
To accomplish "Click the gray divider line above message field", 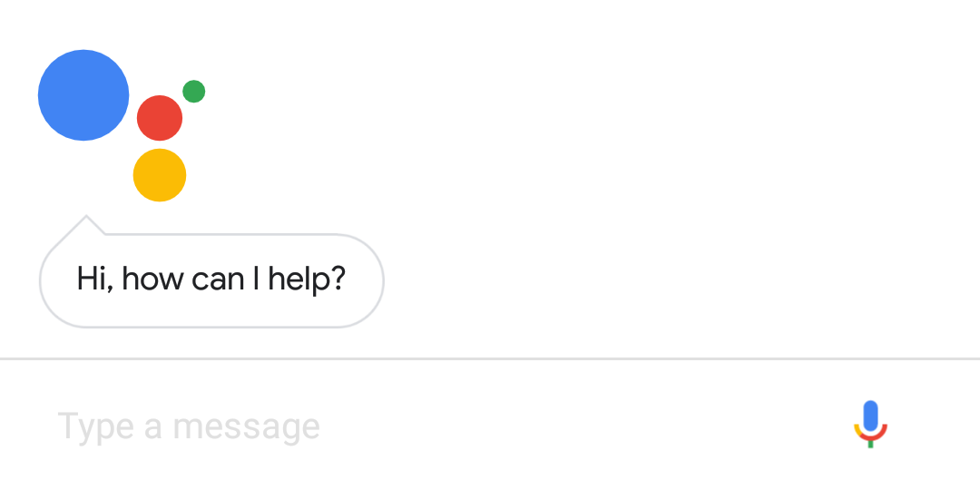I will click(490, 359).
